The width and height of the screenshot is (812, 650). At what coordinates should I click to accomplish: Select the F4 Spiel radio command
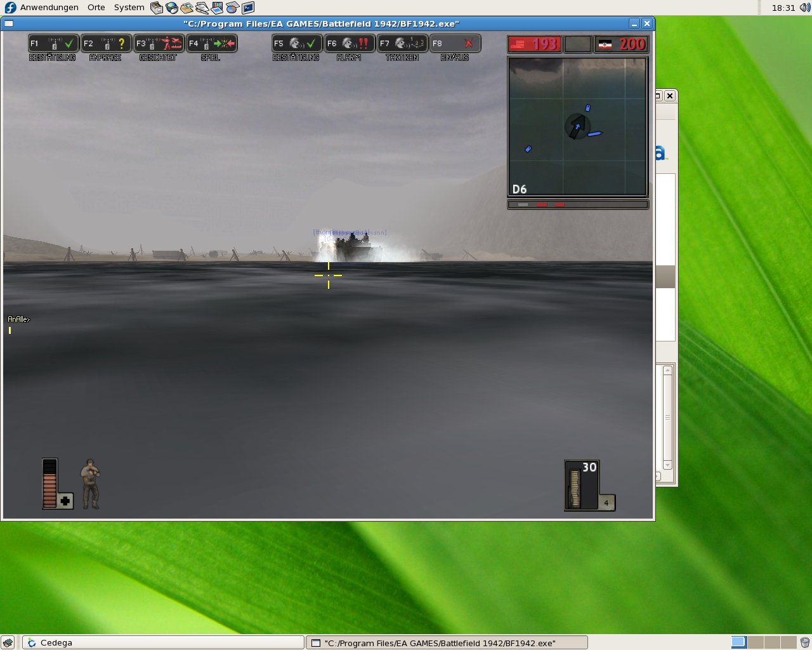[x=211, y=43]
